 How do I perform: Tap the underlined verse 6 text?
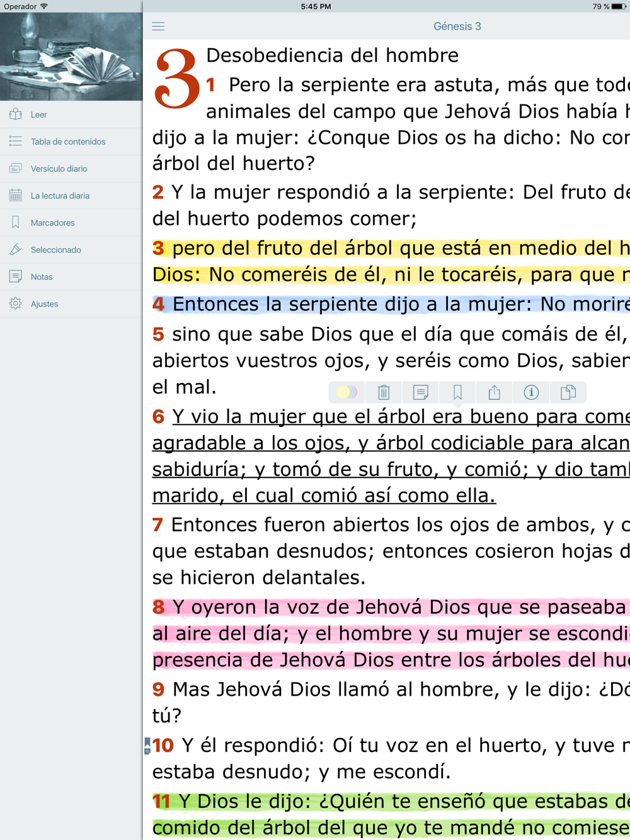tap(391, 456)
